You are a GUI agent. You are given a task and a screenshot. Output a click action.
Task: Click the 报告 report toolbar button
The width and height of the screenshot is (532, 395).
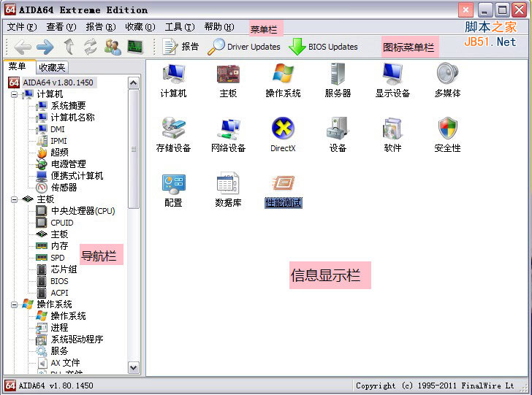tap(180, 47)
